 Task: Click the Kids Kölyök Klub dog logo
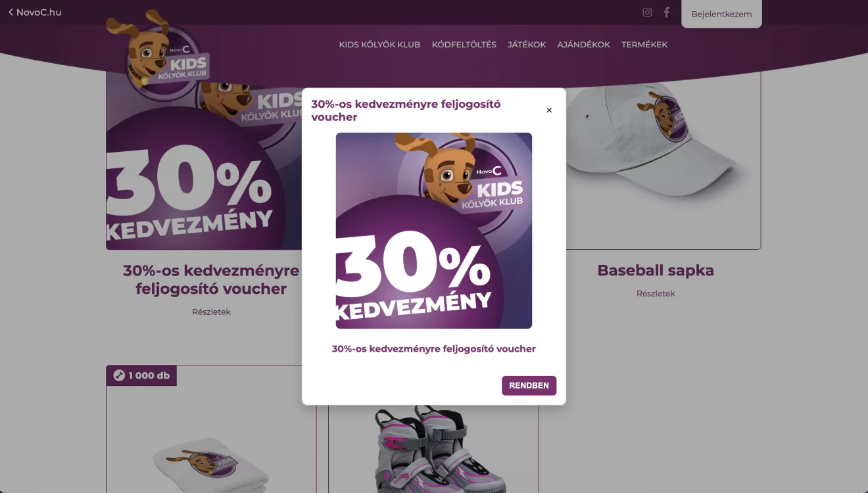158,48
